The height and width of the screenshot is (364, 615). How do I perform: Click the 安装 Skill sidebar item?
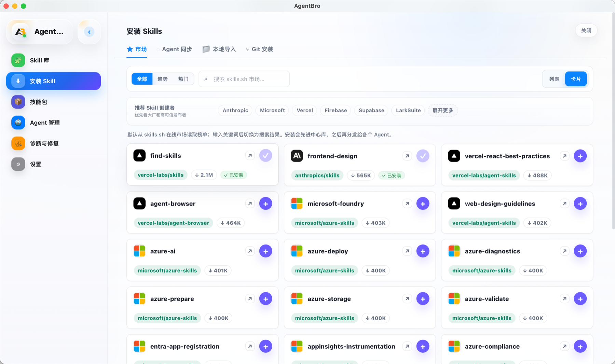54,81
